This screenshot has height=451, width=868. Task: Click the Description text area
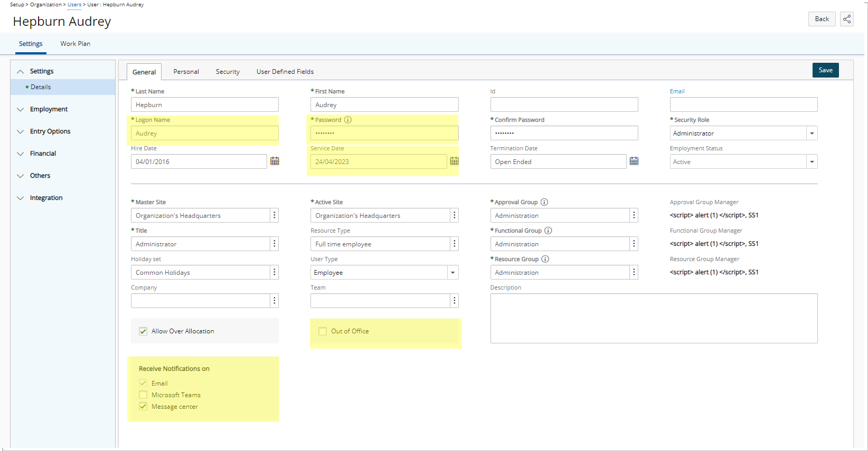(x=654, y=319)
